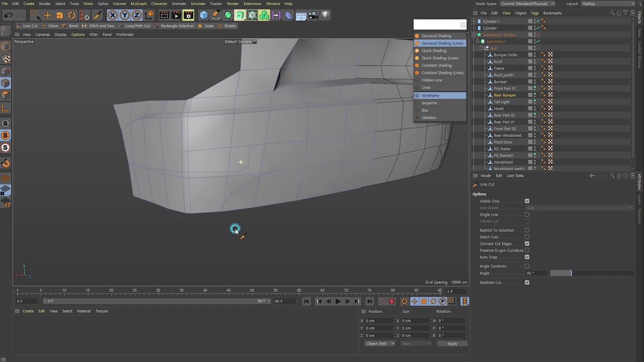Click the Loop/Path Cut button

pos(134,26)
